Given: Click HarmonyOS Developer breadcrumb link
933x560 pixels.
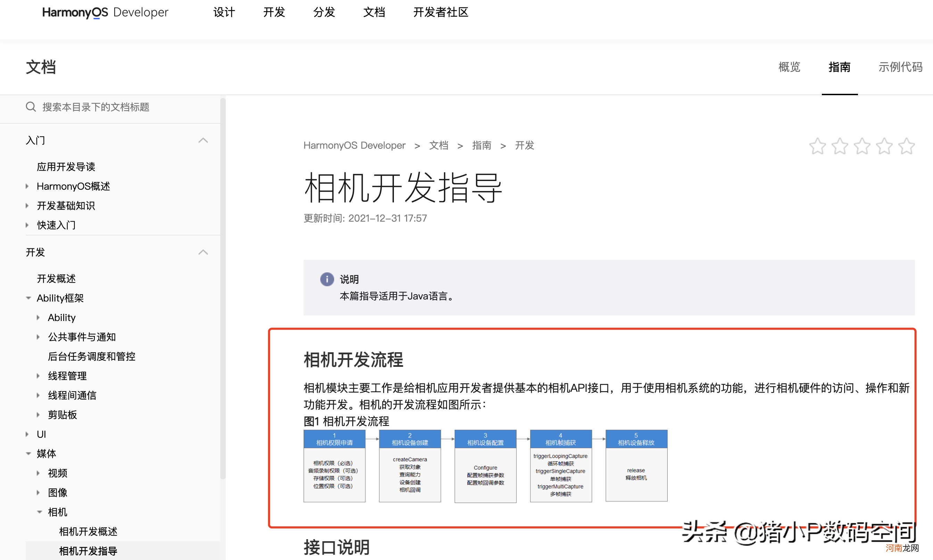Looking at the screenshot, I should pyautogui.click(x=354, y=145).
